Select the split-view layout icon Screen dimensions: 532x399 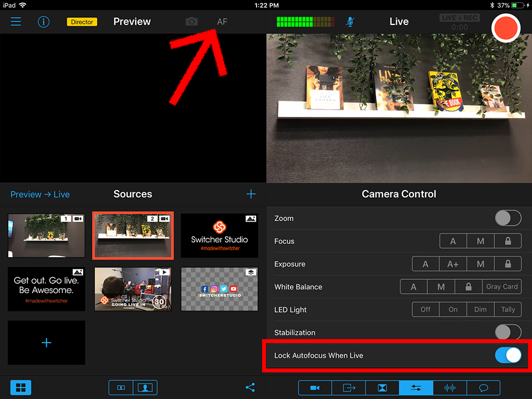click(121, 387)
